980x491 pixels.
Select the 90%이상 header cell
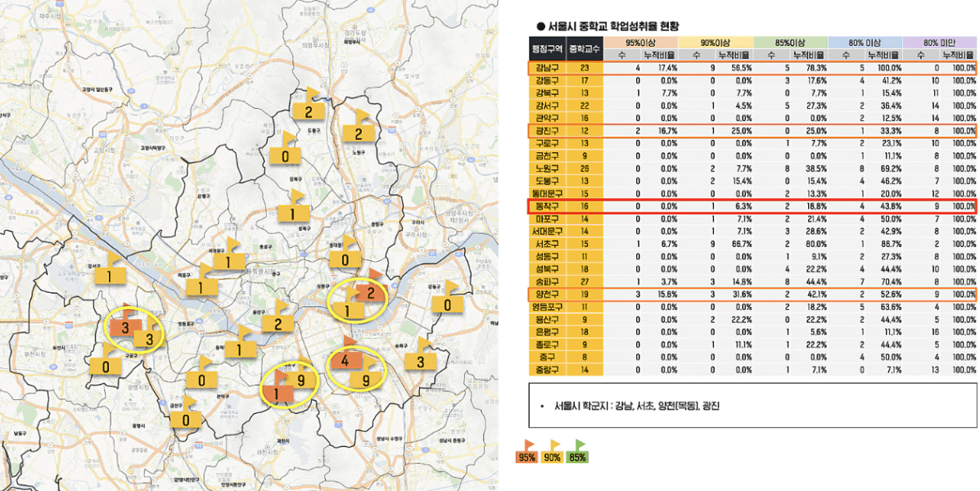point(716,42)
